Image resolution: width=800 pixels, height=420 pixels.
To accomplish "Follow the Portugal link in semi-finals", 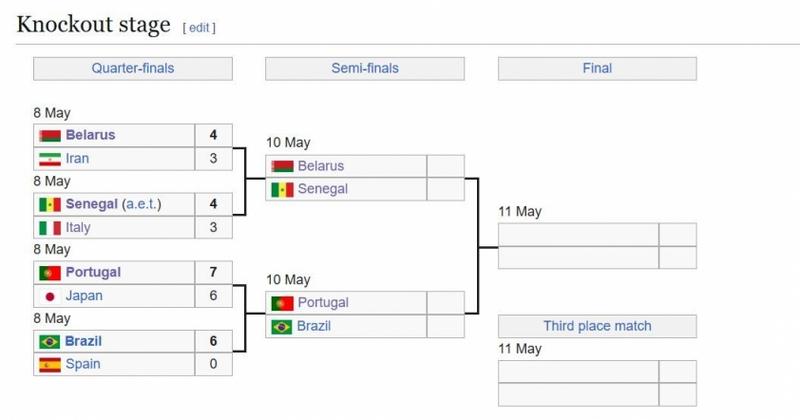I will pyautogui.click(x=323, y=303).
